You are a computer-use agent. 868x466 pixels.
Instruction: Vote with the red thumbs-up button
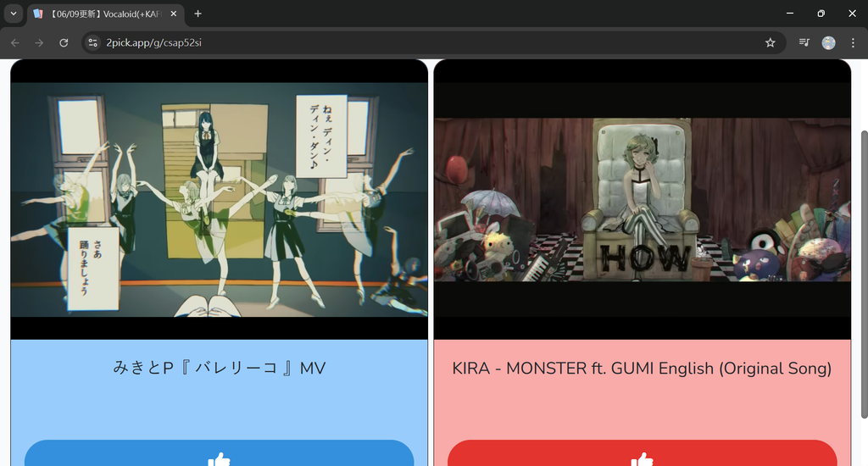pyautogui.click(x=643, y=452)
